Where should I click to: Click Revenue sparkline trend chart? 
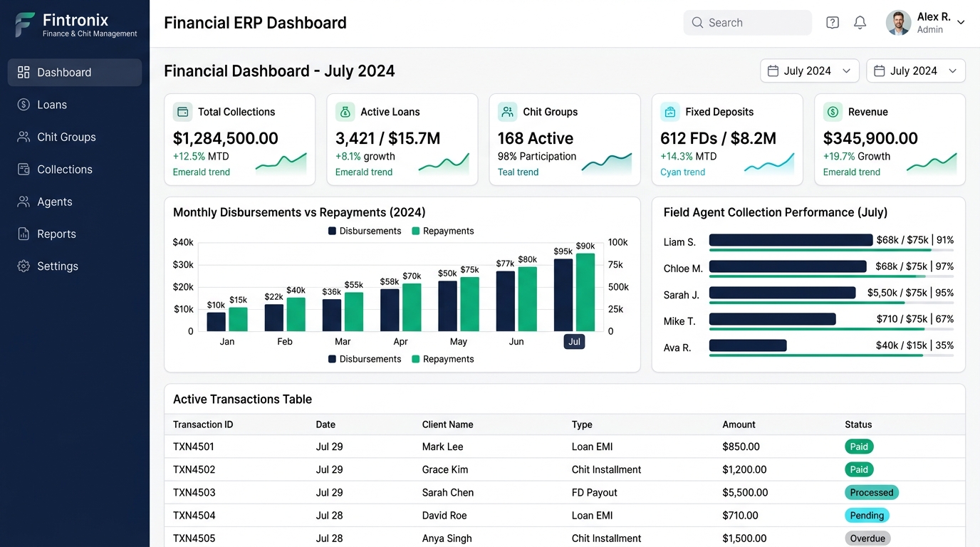(x=932, y=164)
